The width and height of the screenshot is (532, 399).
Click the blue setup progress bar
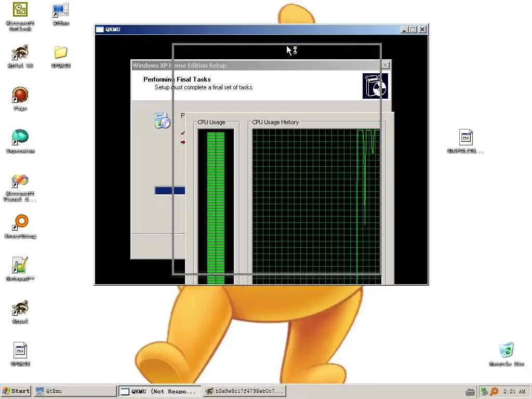pyautogui.click(x=170, y=191)
